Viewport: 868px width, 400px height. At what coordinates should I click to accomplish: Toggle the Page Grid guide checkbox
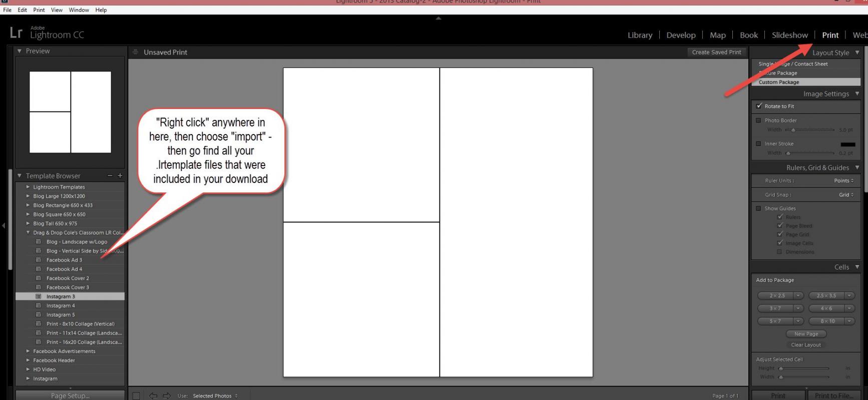(x=779, y=234)
